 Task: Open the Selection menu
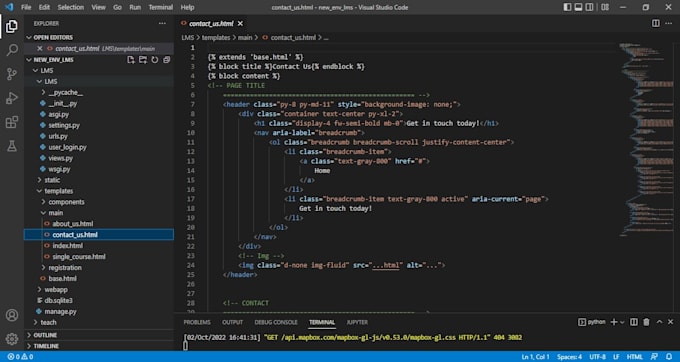[x=72, y=7]
